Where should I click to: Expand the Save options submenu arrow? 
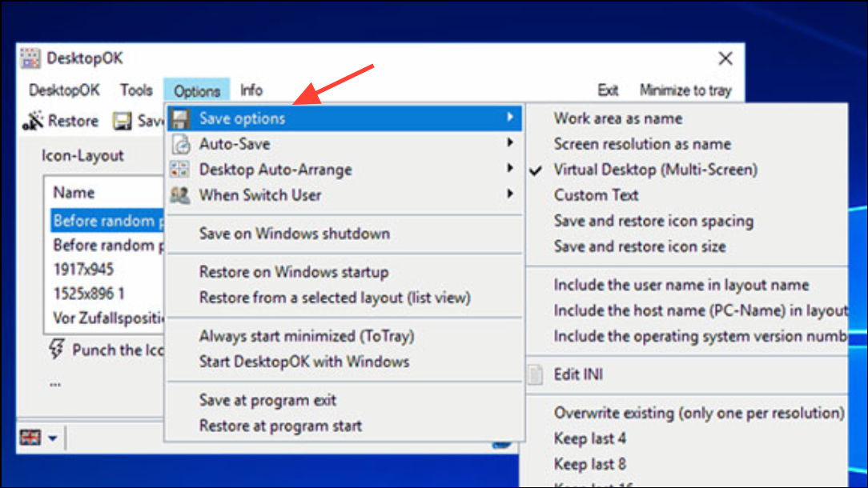(510, 118)
